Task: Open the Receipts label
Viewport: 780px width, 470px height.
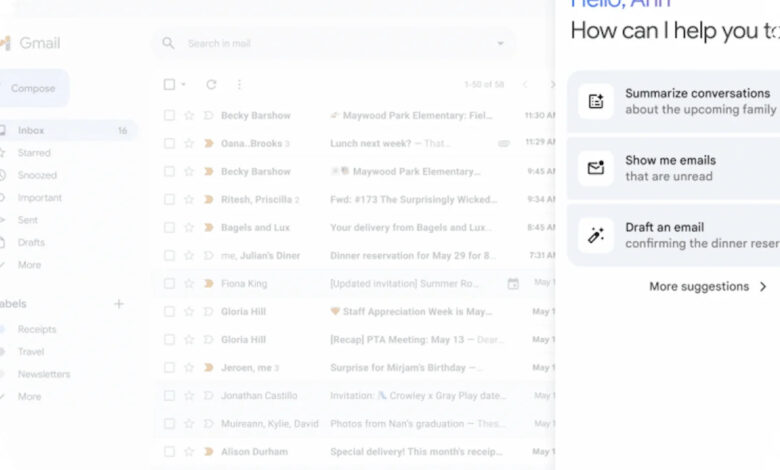Action: (x=37, y=329)
